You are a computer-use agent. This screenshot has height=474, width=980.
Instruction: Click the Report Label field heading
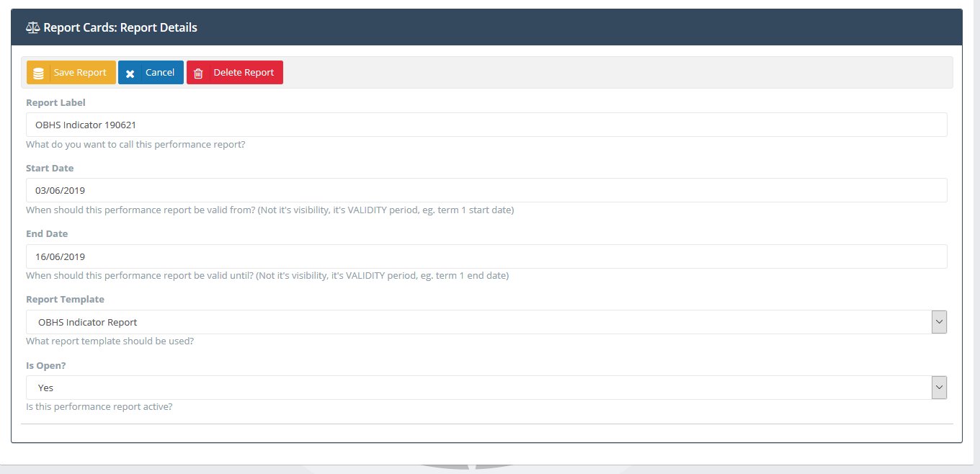tap(55, 102)
